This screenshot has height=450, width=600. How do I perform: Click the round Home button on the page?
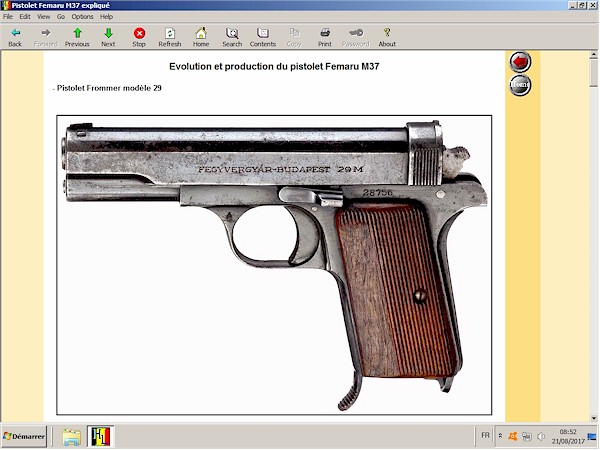coord(520,85)
